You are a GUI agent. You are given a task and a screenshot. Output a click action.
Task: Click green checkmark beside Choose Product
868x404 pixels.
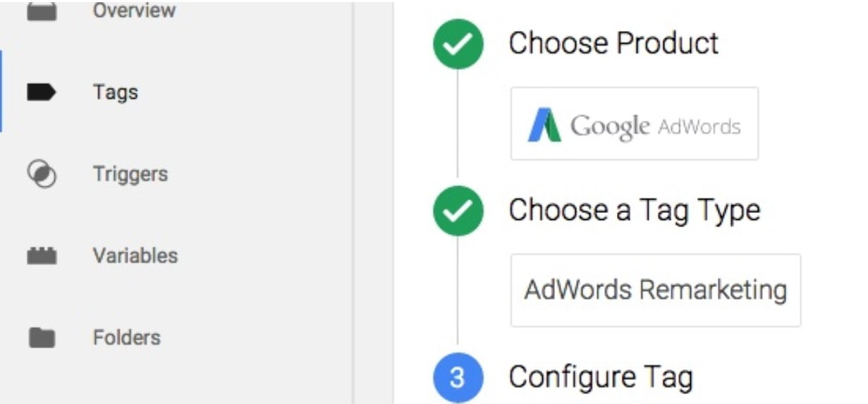pos(458,44)
